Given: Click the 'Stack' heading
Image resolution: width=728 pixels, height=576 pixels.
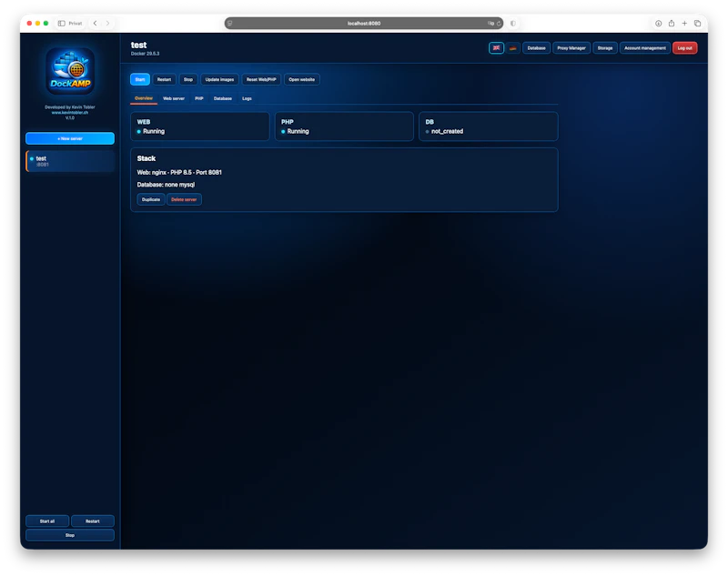Looking at the screenshot, I should tap(147, 158).
